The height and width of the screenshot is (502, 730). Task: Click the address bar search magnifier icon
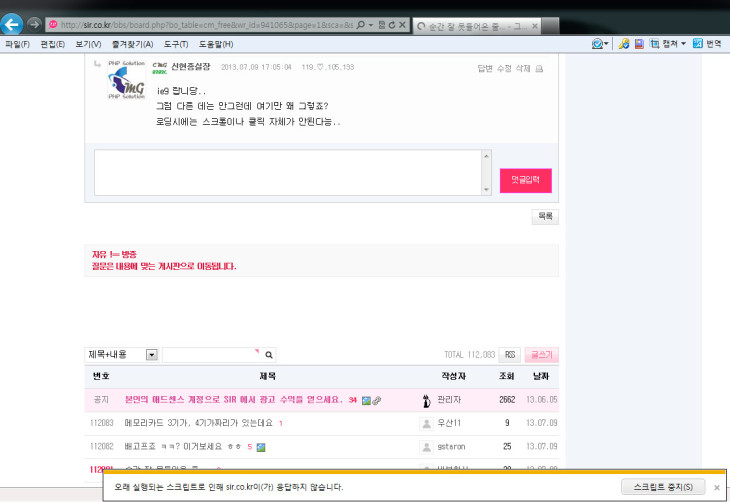click(x=360, y=25)
